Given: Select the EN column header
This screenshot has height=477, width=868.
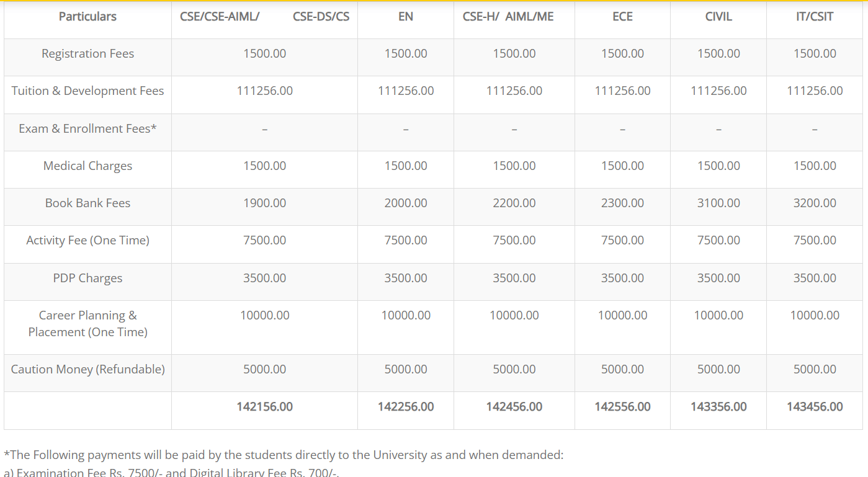Looking at the screenshot, I should pyautogui.click(x=406, y=17).
